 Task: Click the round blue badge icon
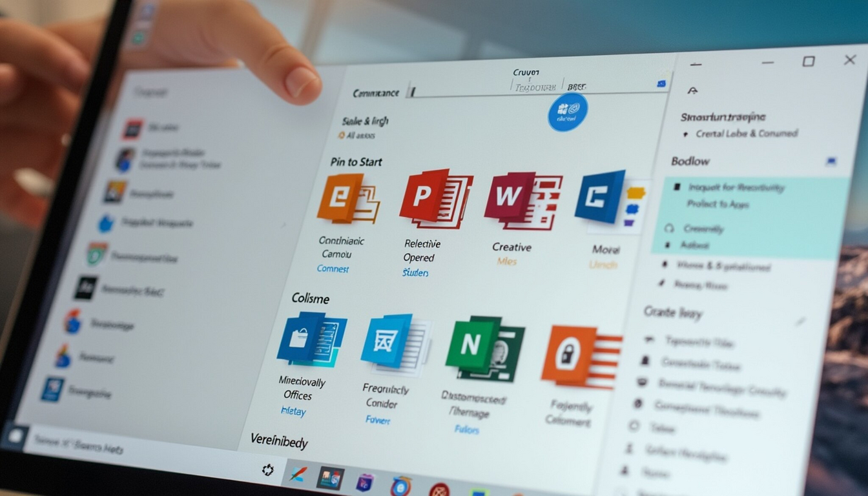[568, 112]
